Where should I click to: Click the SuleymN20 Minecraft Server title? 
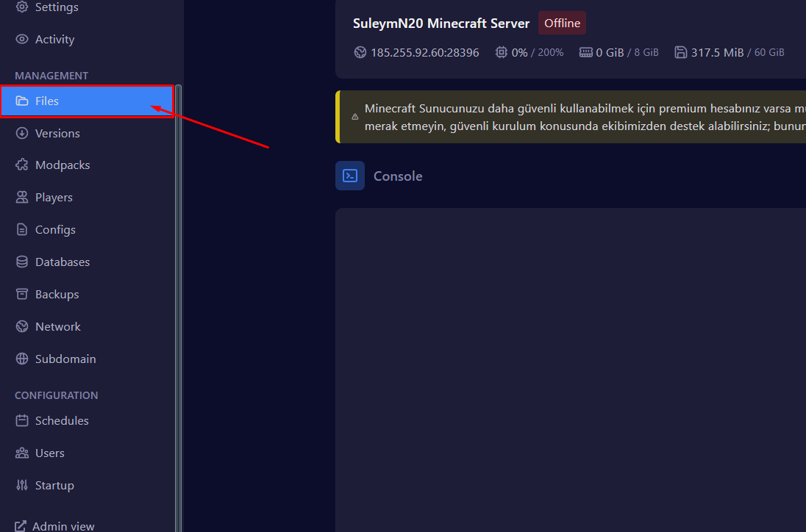441,24
